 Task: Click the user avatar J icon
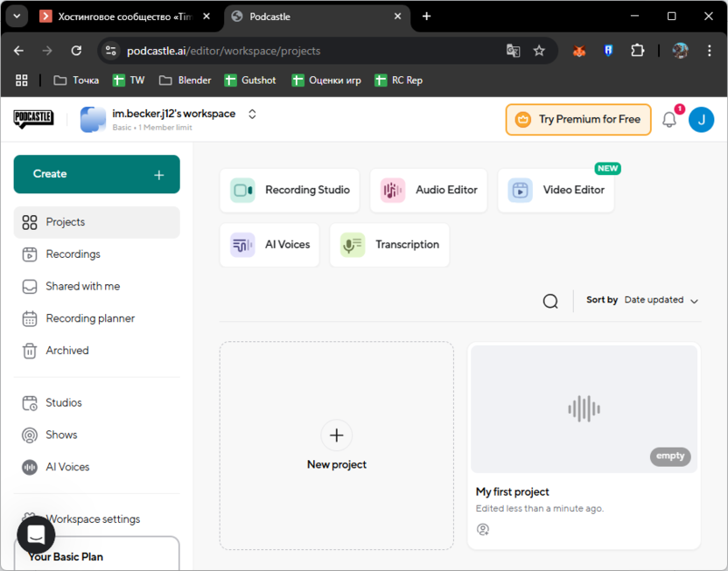point(701,120)
